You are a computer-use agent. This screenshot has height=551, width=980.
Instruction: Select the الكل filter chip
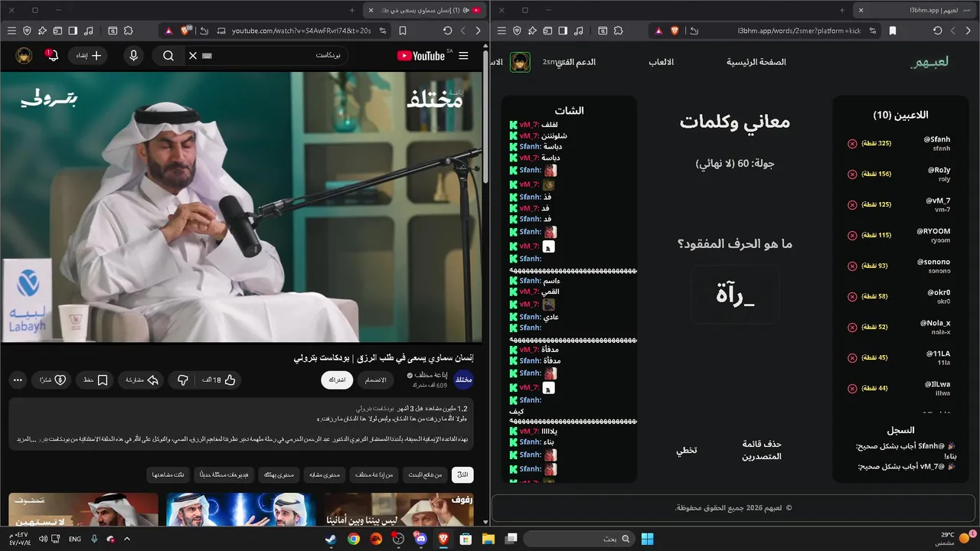click(x=462, y=475)
